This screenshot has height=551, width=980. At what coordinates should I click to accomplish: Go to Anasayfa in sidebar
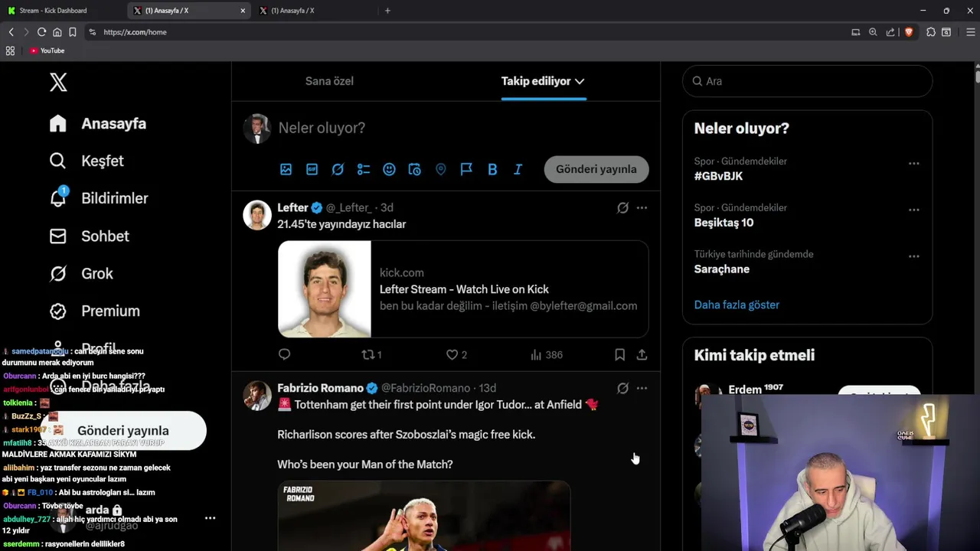point(97,123)
